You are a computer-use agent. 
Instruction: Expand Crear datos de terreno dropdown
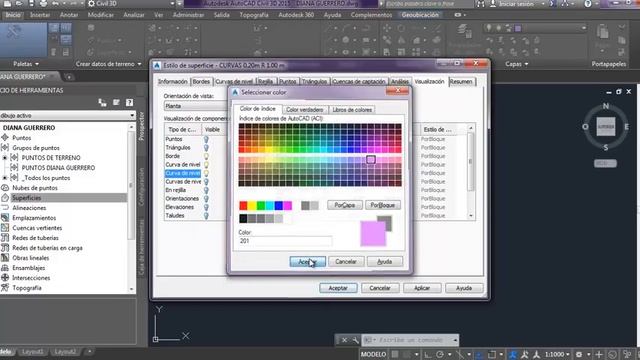pyautogui.click(x=109, y=64)
